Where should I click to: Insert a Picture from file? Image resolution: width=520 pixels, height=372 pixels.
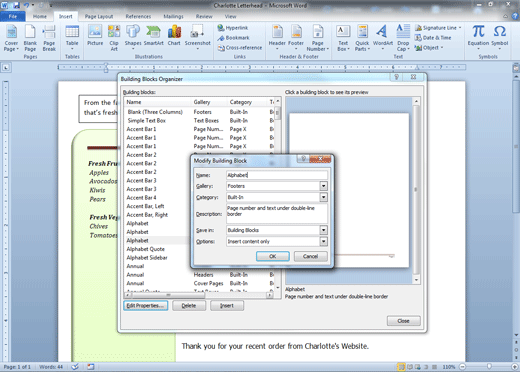pyautogui.click(x=95, y=36)
